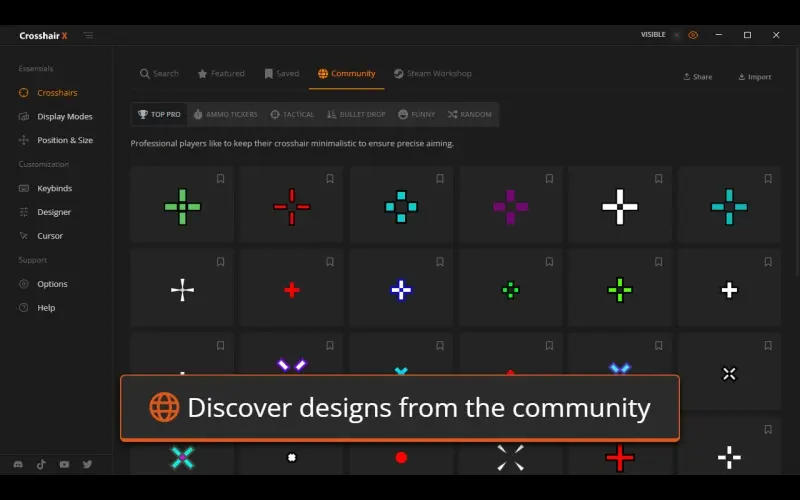The height and width of the screenshot is (500, 800).
Task: Switch to the Steam Workshop tab
Action: (432, 74)
